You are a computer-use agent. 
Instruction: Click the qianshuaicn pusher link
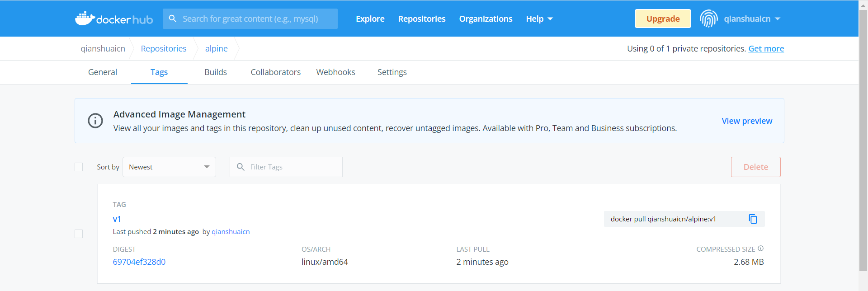click(x=231, y=231)
